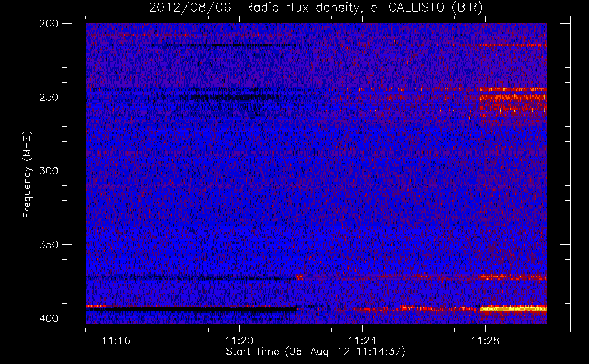Image resolution: width=589 pixels, height=364 pixels.
Task: Click the 11:20 time tick label
Action: 239,341
